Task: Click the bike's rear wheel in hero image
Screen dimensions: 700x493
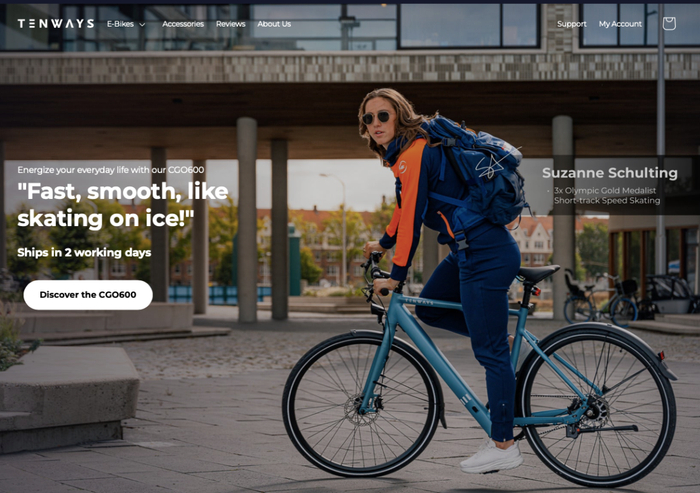Action: point(596,405)
